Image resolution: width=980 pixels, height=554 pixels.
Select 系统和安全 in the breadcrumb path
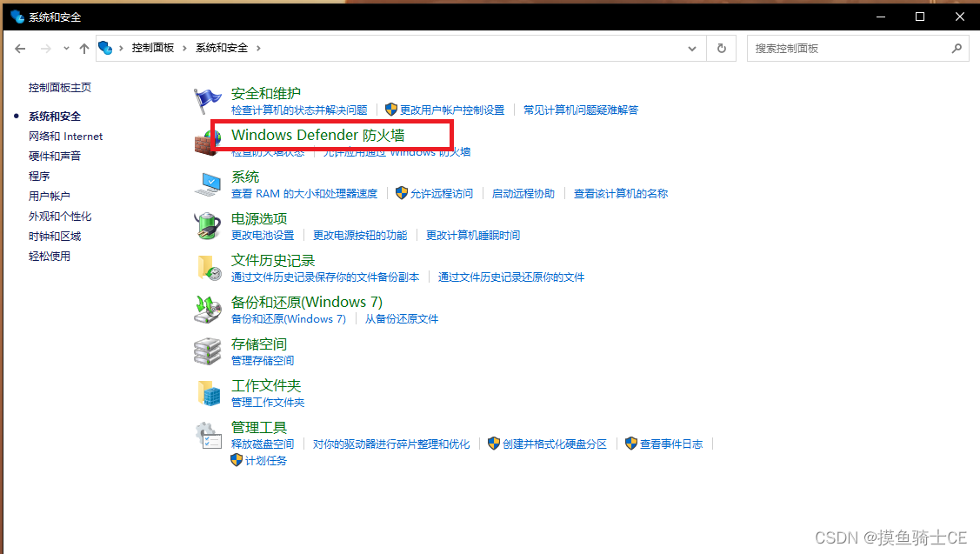click(x=221, y=48)
